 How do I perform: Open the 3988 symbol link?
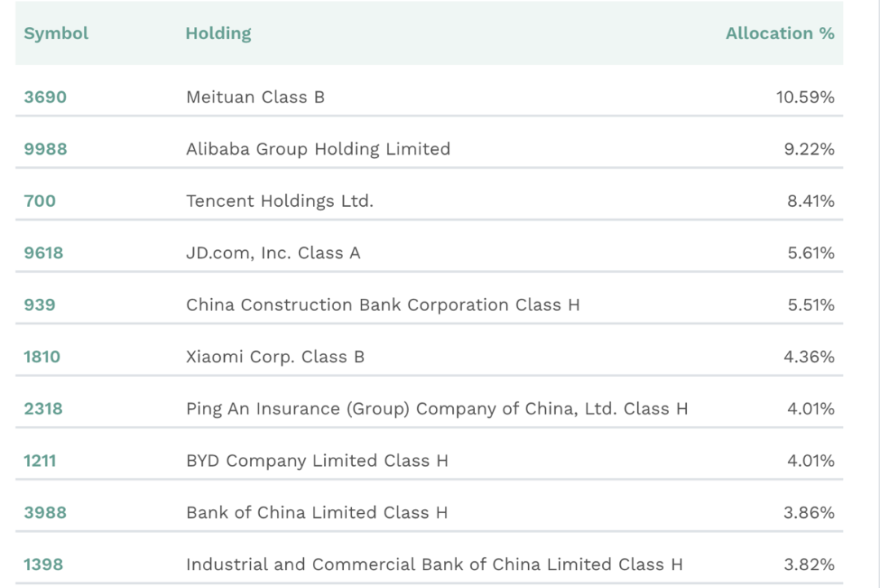click(x=45, y=513)
